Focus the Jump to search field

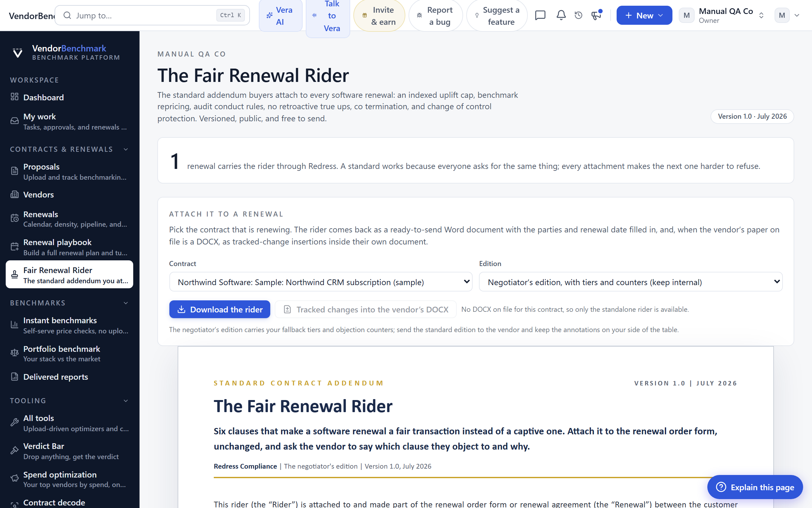coord(152,16)
